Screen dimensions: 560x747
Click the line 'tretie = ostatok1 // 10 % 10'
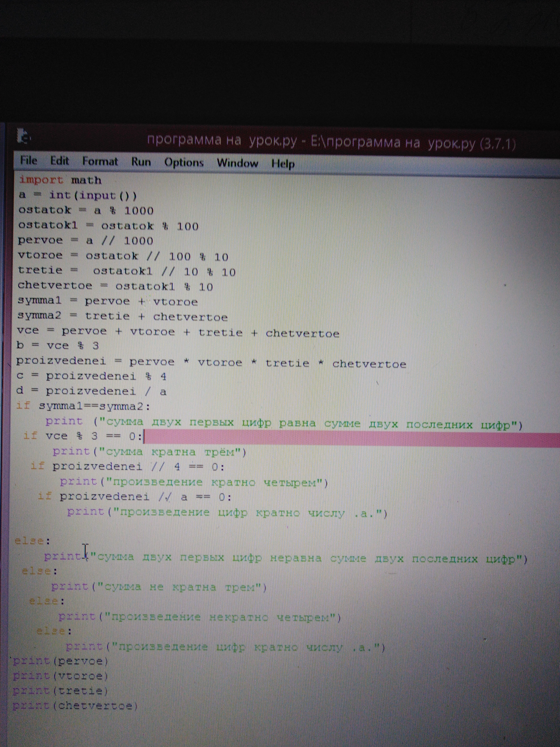pyautogui.click(x=127, y=271)
